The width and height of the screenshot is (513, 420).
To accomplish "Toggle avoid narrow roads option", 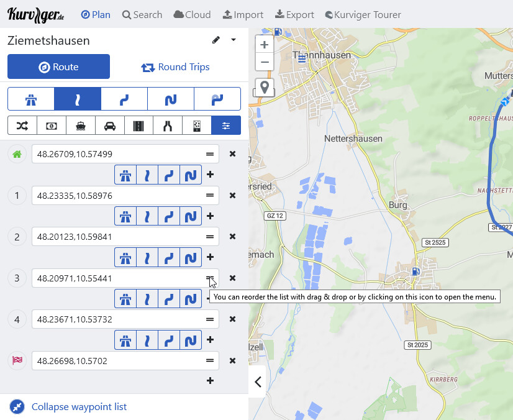I will coord(168,126).
